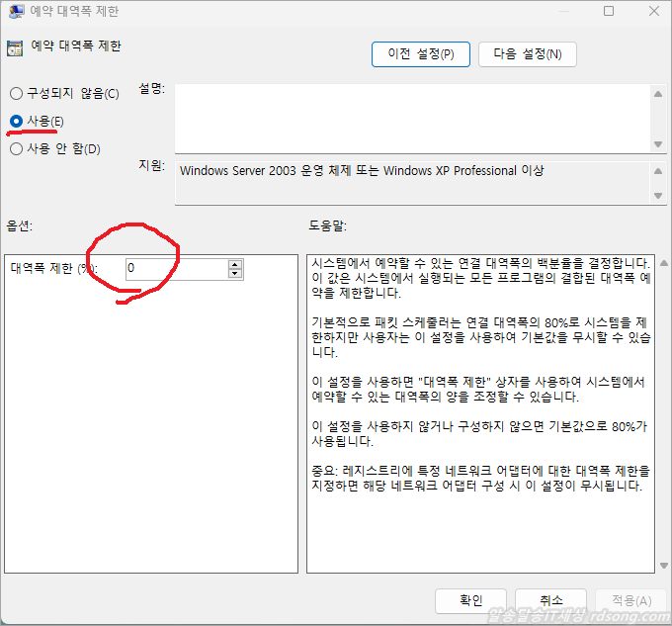Screen dimensions: 672x626
Task: Increase 대역폭 제한 with the up spinner arrow
Action: click(x=235, y=264)
